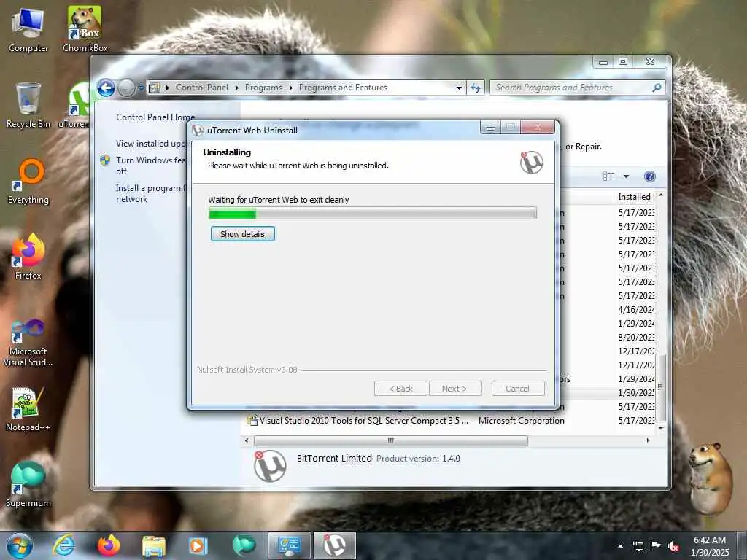Click the uTorrent logo in uninstaller header
747x560 pixels.
(x=531, y=163)
